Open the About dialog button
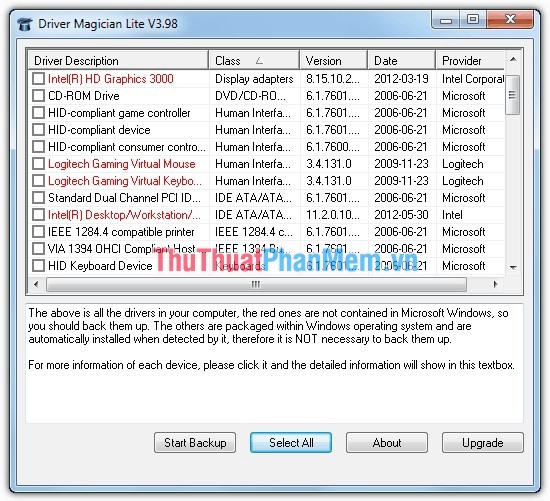 point(387,443)
